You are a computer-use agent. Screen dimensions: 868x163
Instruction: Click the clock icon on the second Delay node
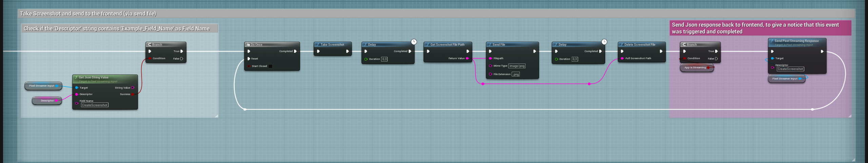click(x=604, y=42)
